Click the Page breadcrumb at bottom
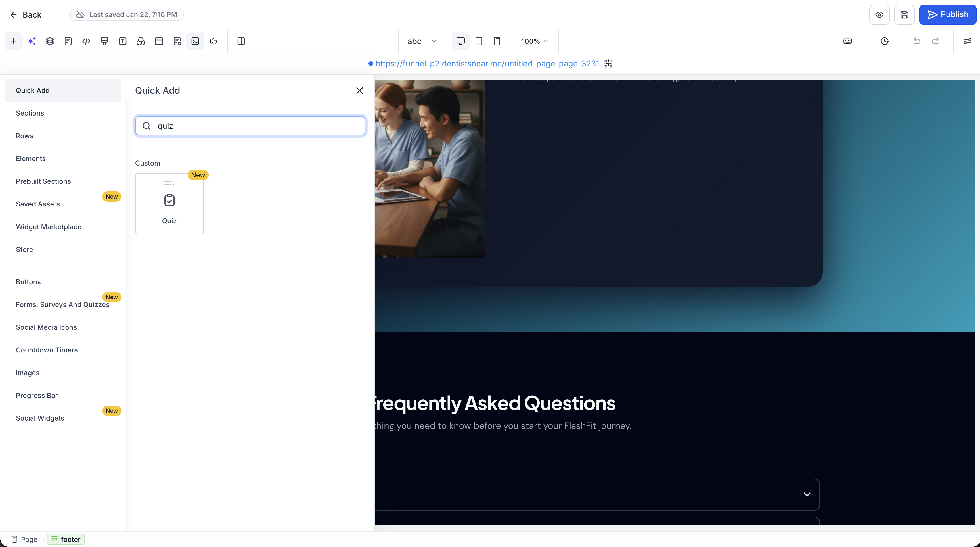980x547 pixels. pyautogui.click(x=24, y=539)
